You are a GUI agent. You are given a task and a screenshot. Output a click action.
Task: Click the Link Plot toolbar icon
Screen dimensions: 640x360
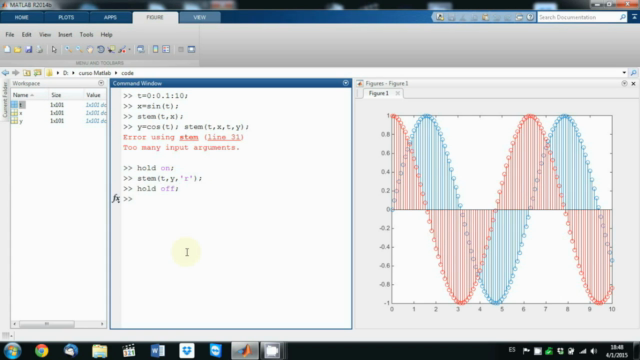click(x=141, y=49)
